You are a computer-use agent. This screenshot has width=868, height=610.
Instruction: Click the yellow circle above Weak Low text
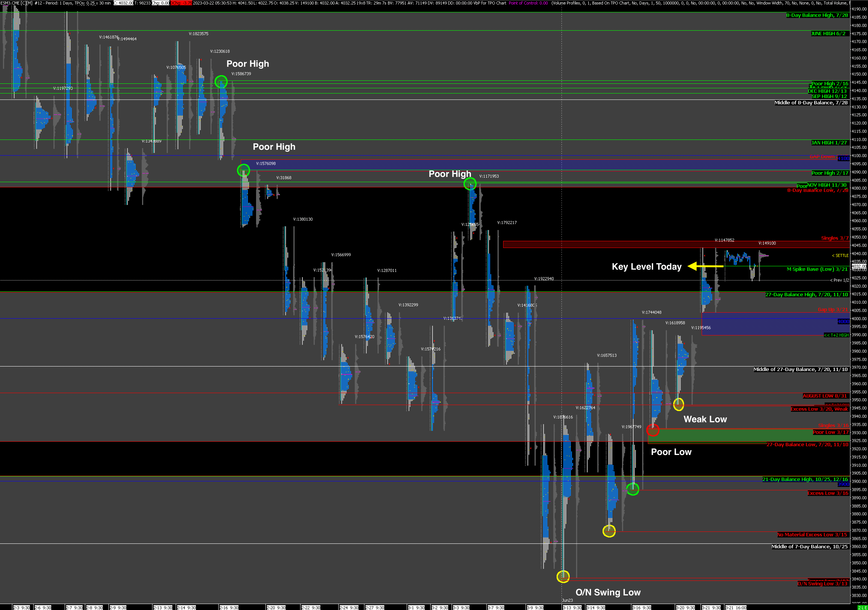[x=679, y=404]
